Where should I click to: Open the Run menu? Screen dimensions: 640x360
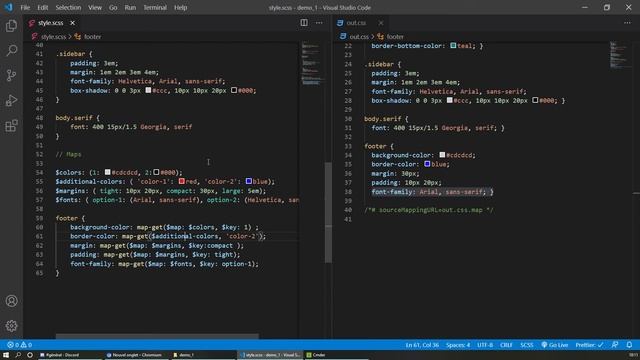click(130, 7)
